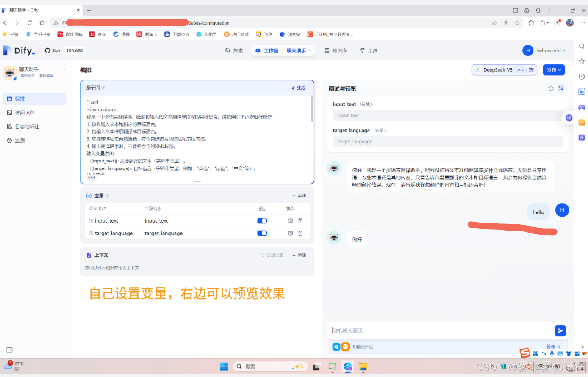The height and width of the screenshot is (377, 588).
Task: Click the prompt help question mark icon
Action: tap(104, 88)
